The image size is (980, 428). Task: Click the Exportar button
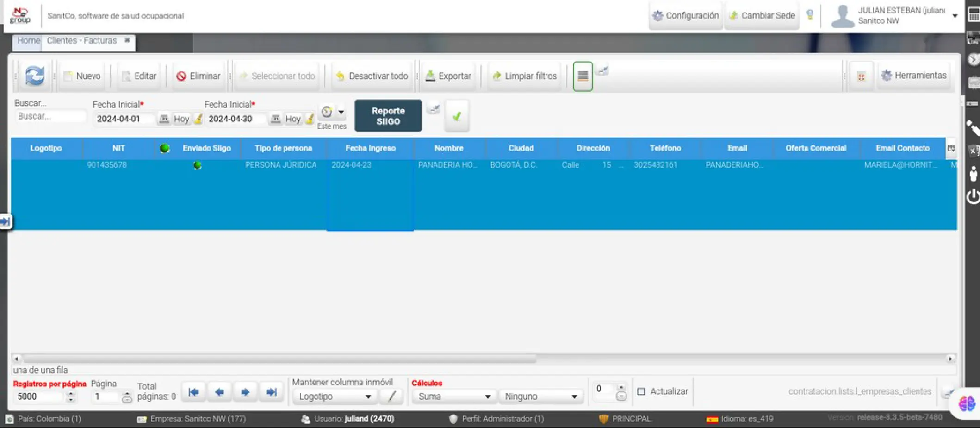pyautogui.click(x=448, y=76)
